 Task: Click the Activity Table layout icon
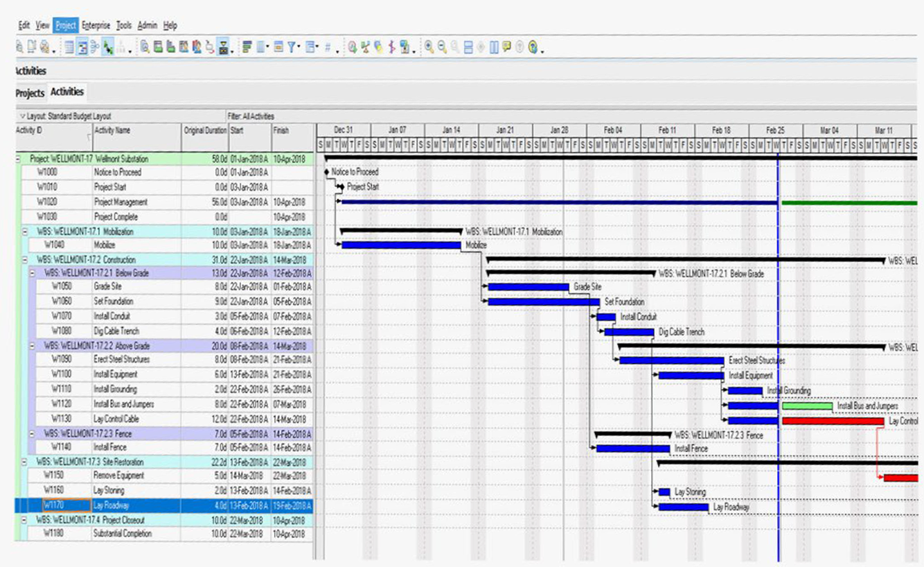(x=69, y=48)
